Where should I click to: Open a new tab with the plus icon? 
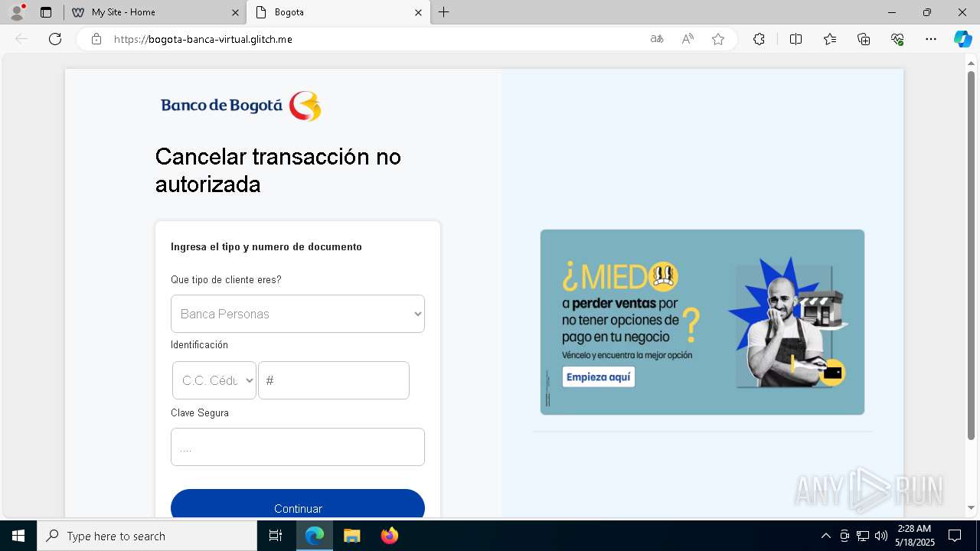[444, 12]
